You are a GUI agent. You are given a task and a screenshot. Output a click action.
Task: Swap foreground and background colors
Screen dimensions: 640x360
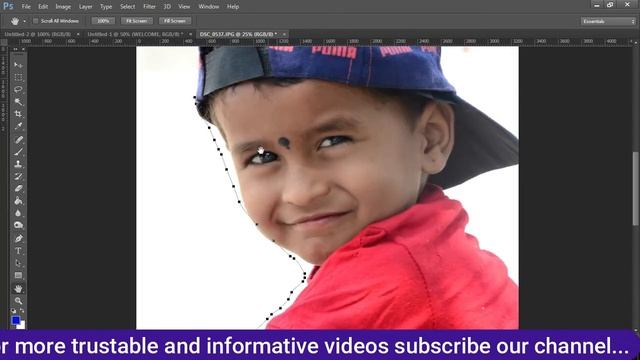(22, 311)
